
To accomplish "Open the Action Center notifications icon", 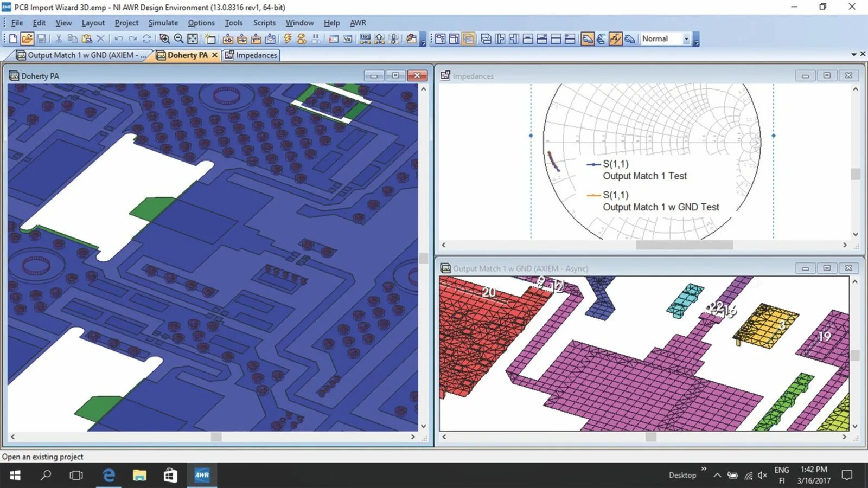I will click(x=847, y=476).
